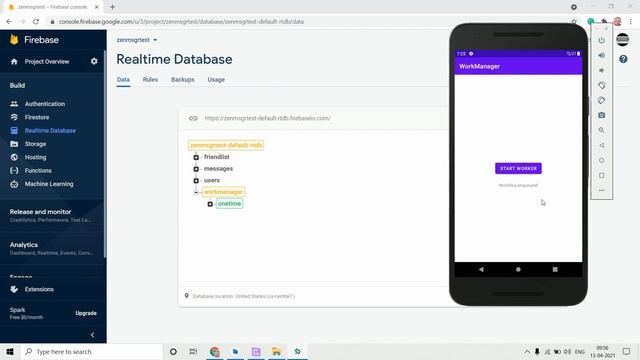Open Extensions in the sidebar
Screen dimensions: 640x360
click(x=39, y=289)
